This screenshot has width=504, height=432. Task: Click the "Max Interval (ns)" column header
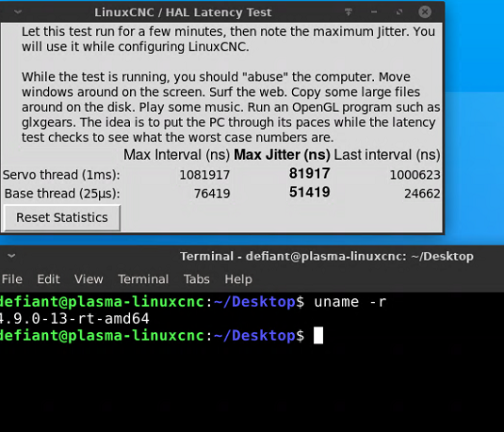pos(177,154)
